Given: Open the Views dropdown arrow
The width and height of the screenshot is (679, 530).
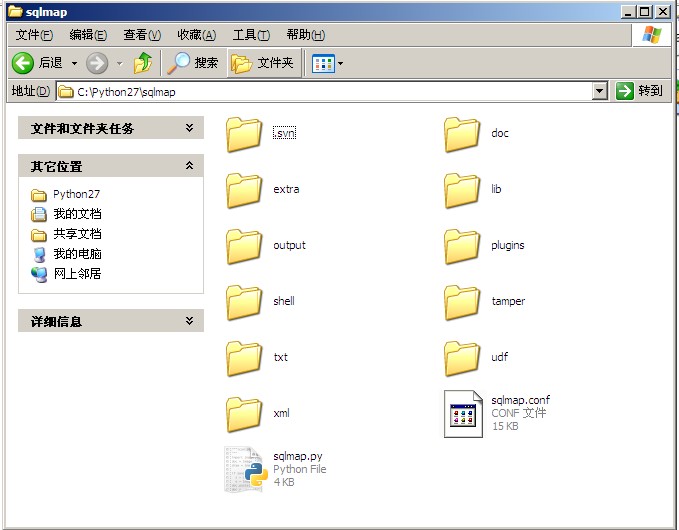Looking at the screenshot, I should pos(341,64).
